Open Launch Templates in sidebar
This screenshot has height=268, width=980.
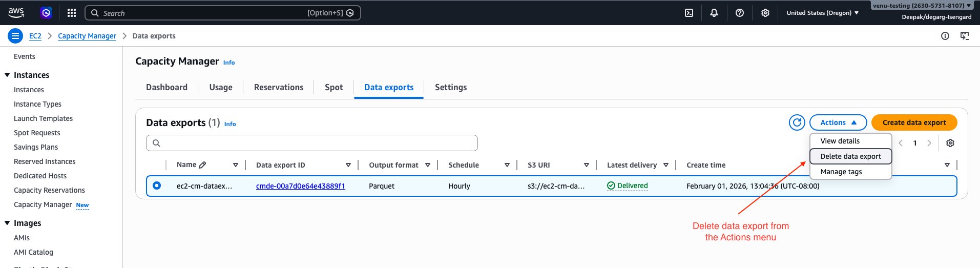[x=43, y=118]
